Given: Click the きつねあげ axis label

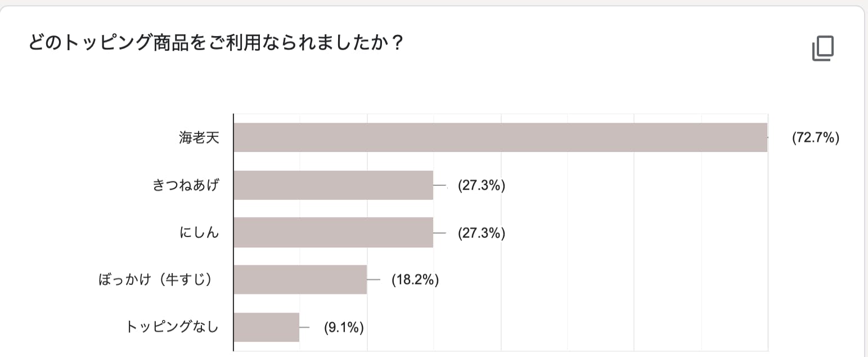Looking at the screenshot, I should click(x=185, y=185).
